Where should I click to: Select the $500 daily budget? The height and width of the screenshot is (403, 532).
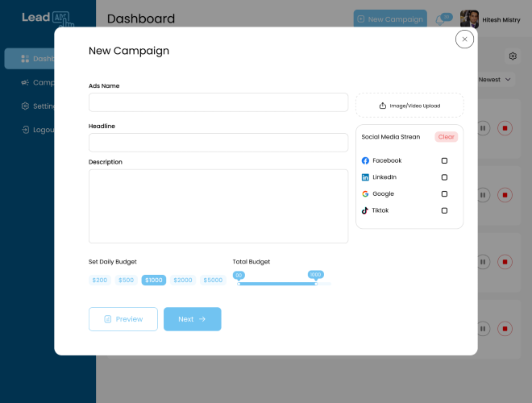127,280
